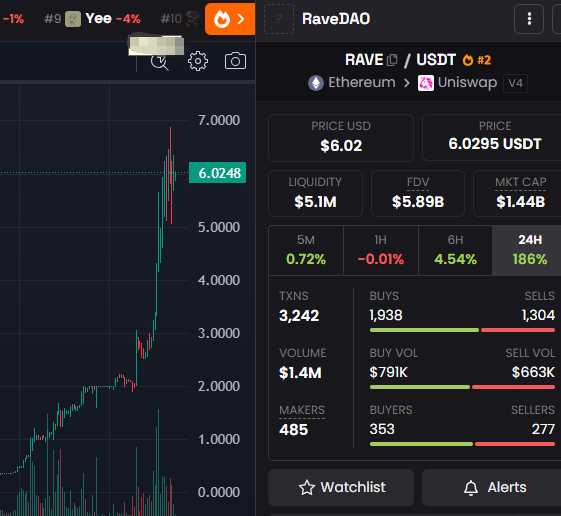Click the USDT quote symbol

click(x=436, y=60)
